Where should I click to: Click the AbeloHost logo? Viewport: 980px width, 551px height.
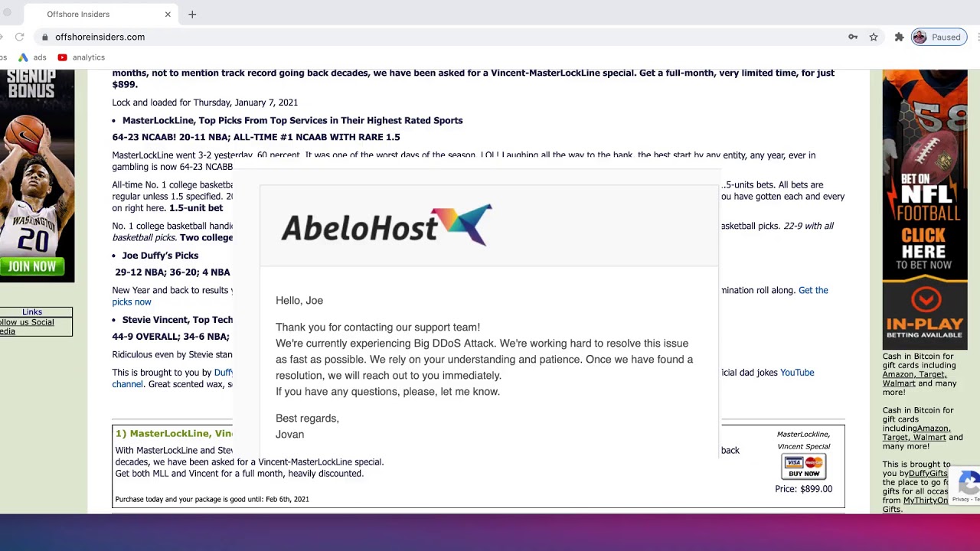point(387,225)
